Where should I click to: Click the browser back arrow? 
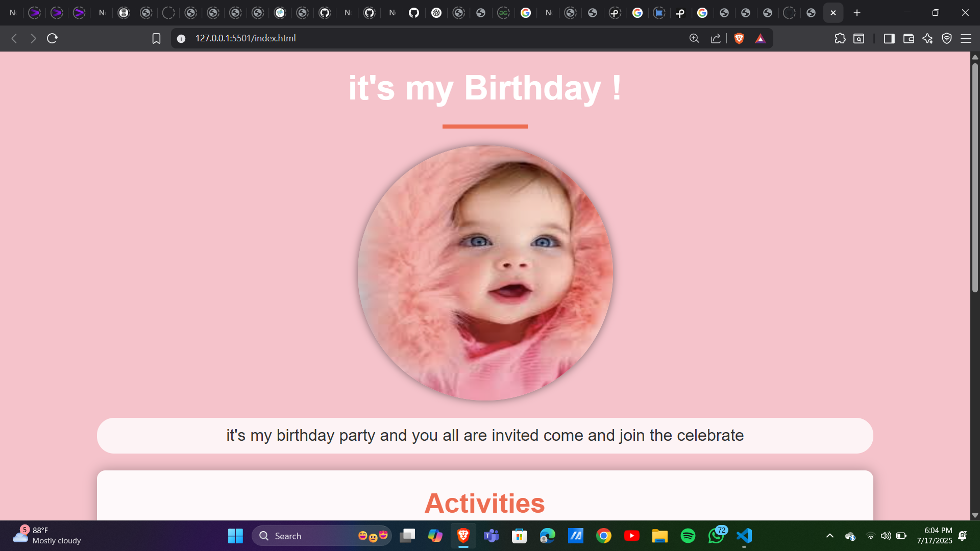pos(14,38)
